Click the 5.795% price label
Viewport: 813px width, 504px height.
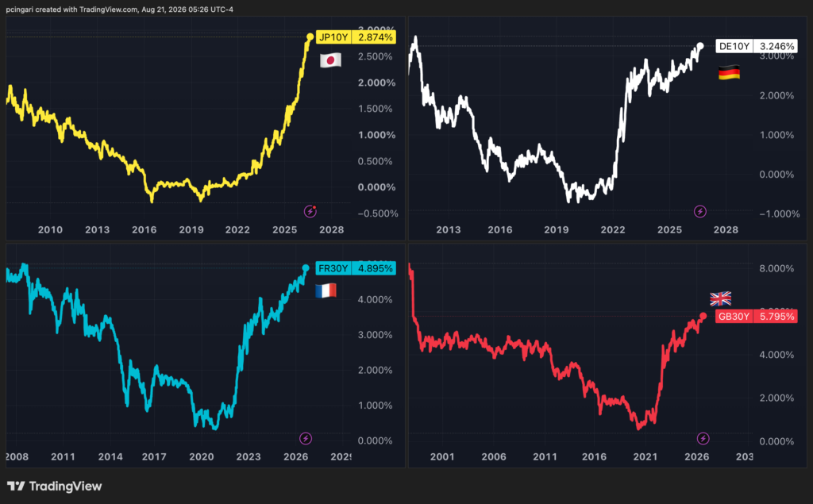pos(776,317)
